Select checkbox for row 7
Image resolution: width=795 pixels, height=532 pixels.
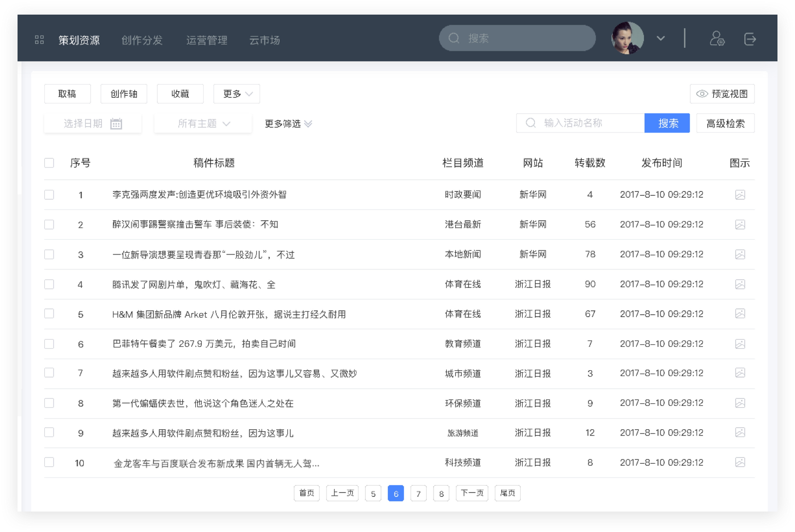point(49,373)
